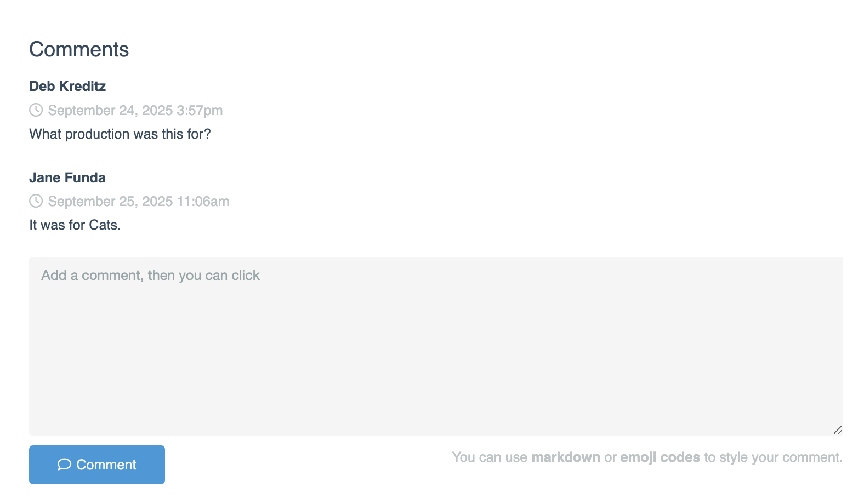Click the 'You can use' hint text
This screenshot has height=504, width=864.
point(489,457)
